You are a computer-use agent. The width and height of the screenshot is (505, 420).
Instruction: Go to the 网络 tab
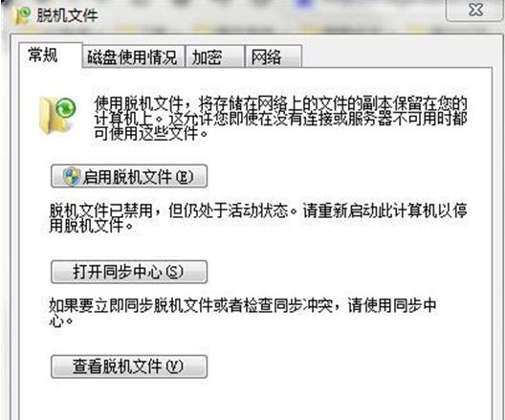tap(274, 56)
